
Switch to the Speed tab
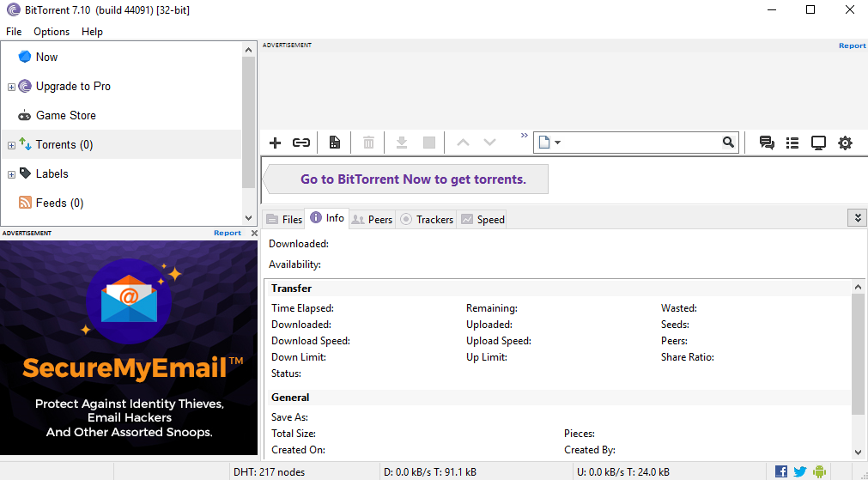(x=483, y=219)
